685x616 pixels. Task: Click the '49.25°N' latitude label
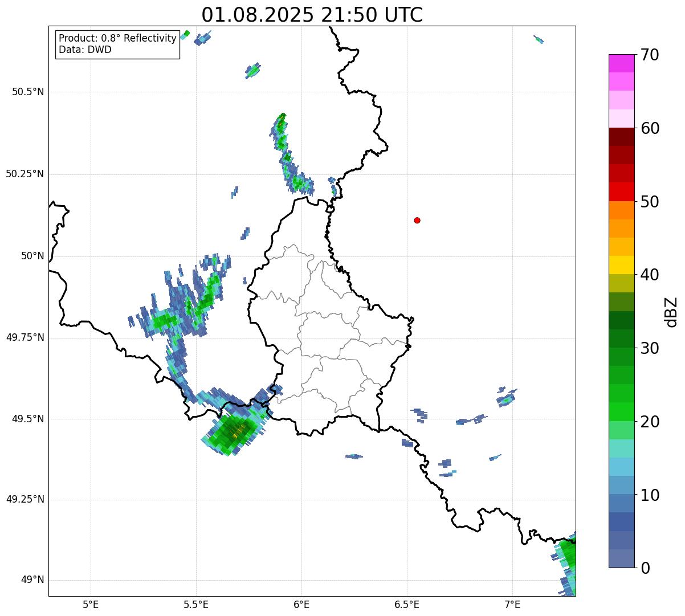(x=25, y=499)
